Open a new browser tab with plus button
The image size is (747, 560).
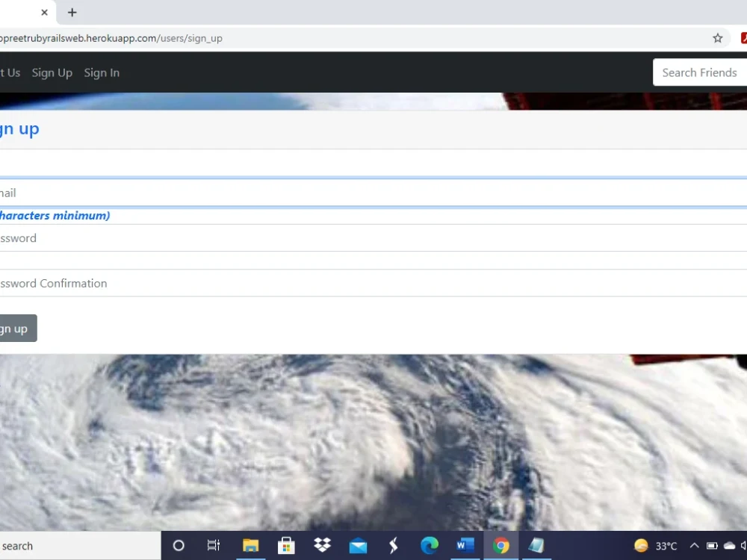point(72,13)
